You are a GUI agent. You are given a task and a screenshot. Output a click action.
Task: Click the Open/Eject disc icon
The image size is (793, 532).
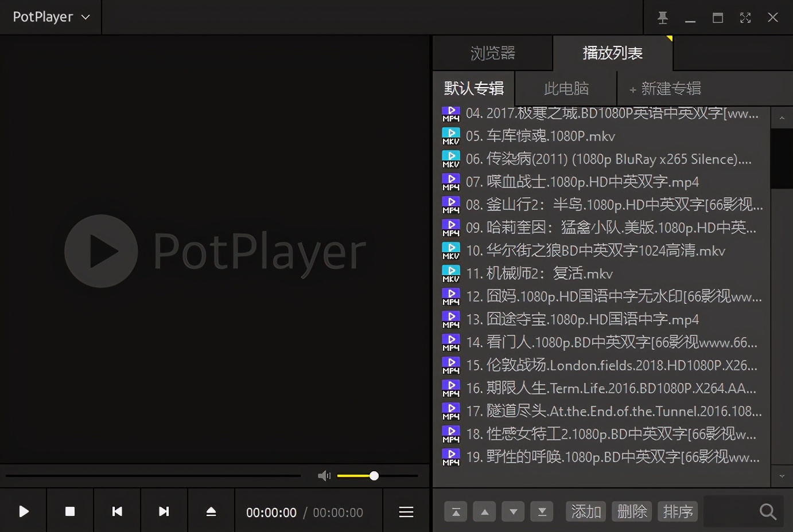coord(211,511)
